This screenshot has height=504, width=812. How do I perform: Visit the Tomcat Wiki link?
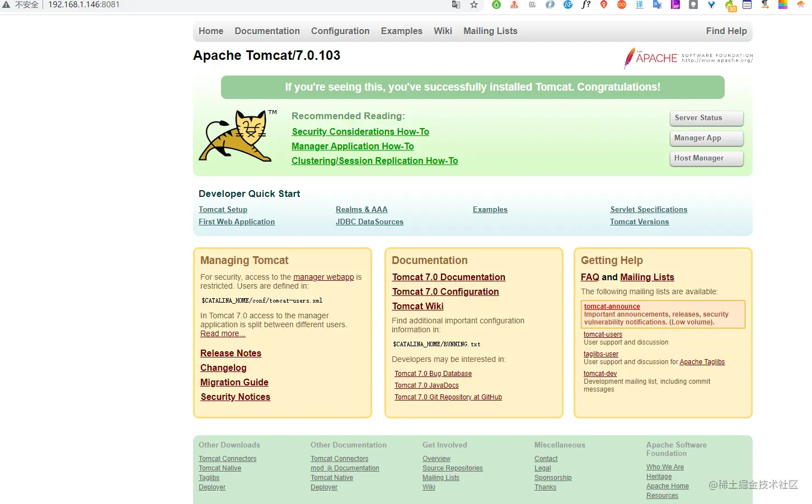(x=417, y=307)
